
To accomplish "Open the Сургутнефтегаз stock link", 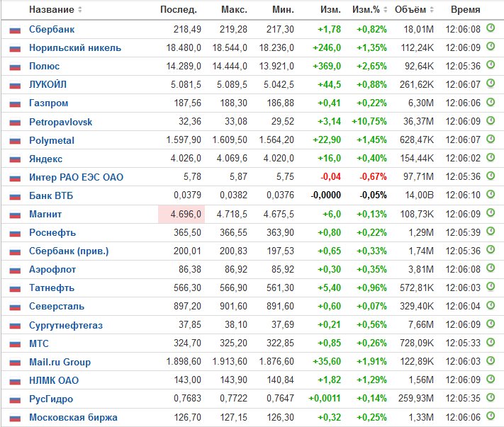I will 66,325.
